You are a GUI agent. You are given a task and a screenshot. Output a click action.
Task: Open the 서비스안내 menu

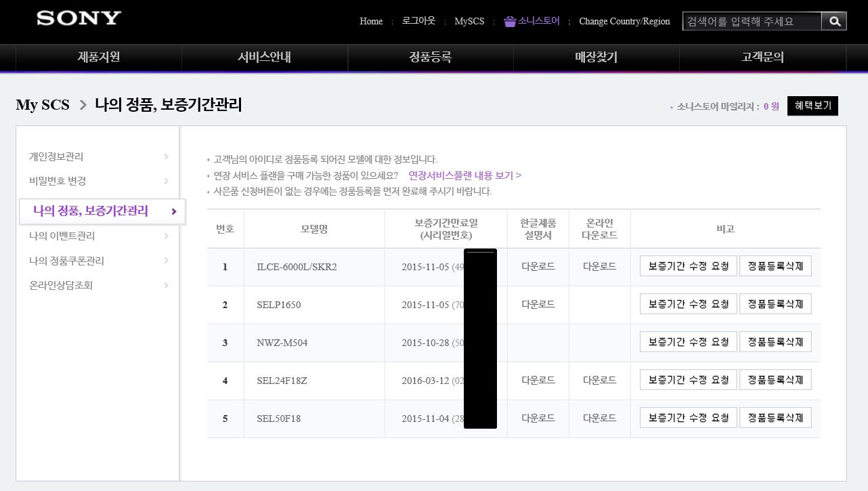[264, 58]
